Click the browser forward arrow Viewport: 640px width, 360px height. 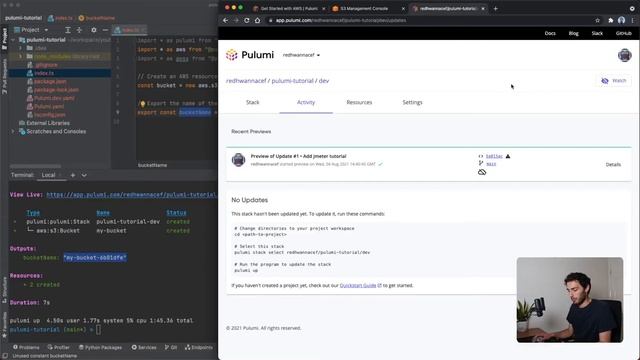tap(236, 20)
